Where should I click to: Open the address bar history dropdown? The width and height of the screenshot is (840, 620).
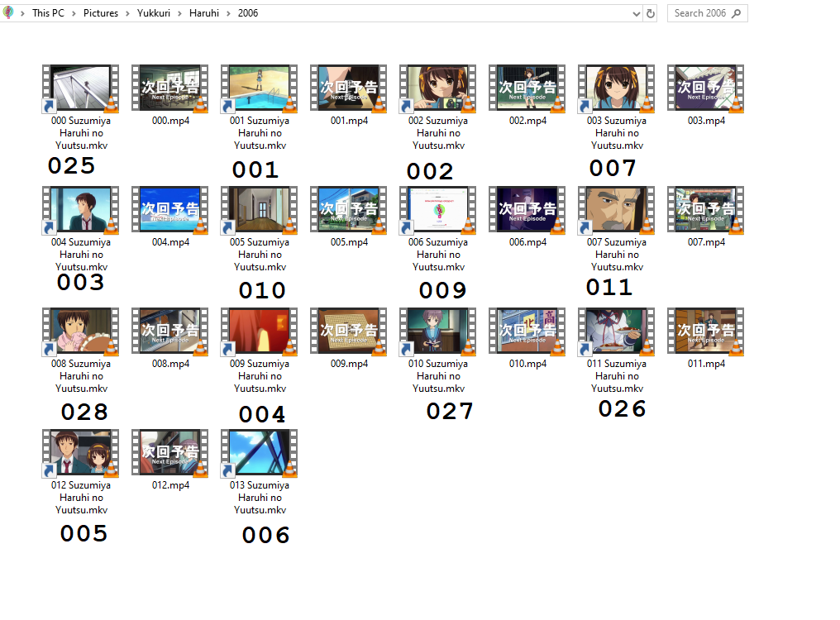[x=636, y=13]
